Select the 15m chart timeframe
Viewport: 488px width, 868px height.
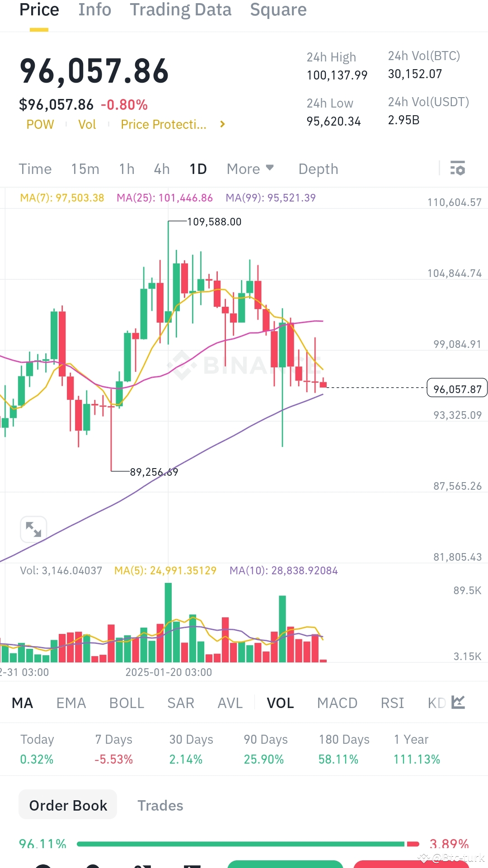[x=85, y=169]
